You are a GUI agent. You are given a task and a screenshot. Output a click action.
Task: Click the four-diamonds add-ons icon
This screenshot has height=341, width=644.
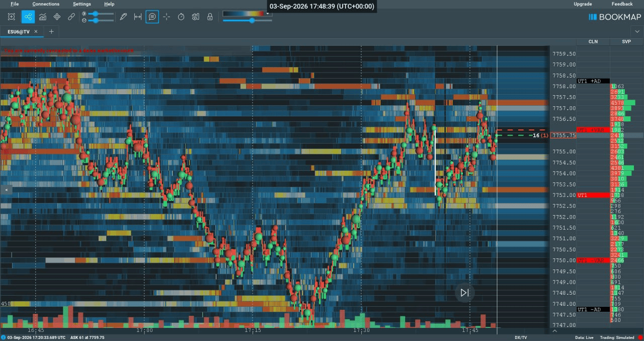[x=57, y=17]
